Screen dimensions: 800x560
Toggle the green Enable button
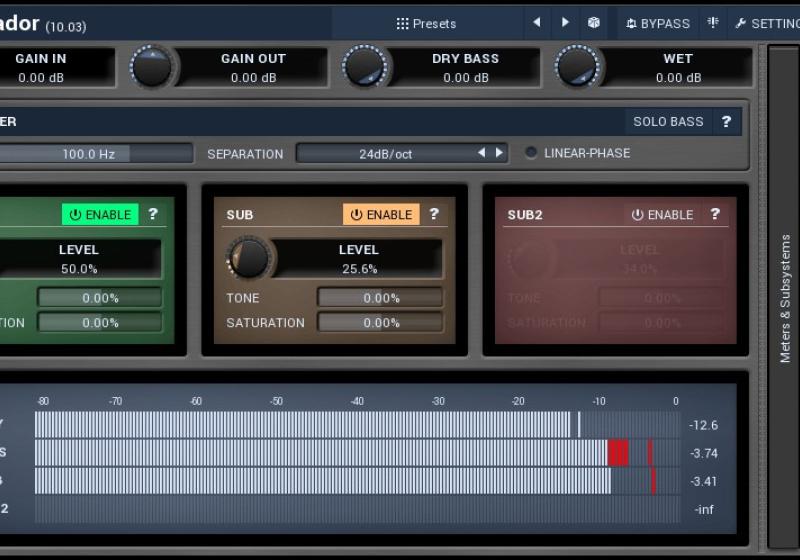pyautogui.click(x=100, y=214)
